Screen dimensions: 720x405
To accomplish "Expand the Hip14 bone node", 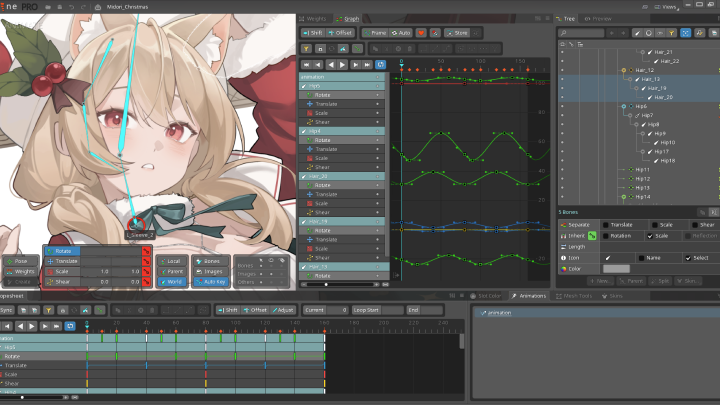I will pos(624,197).
